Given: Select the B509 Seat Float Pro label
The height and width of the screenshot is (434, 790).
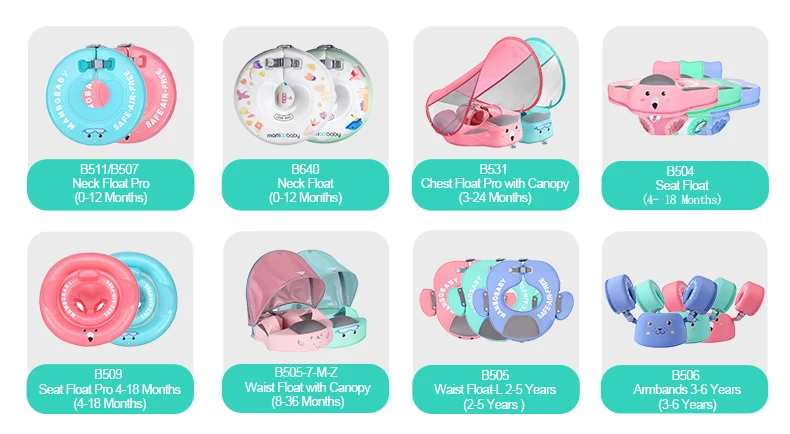Looking at the screenshot, I should point(110,389).
